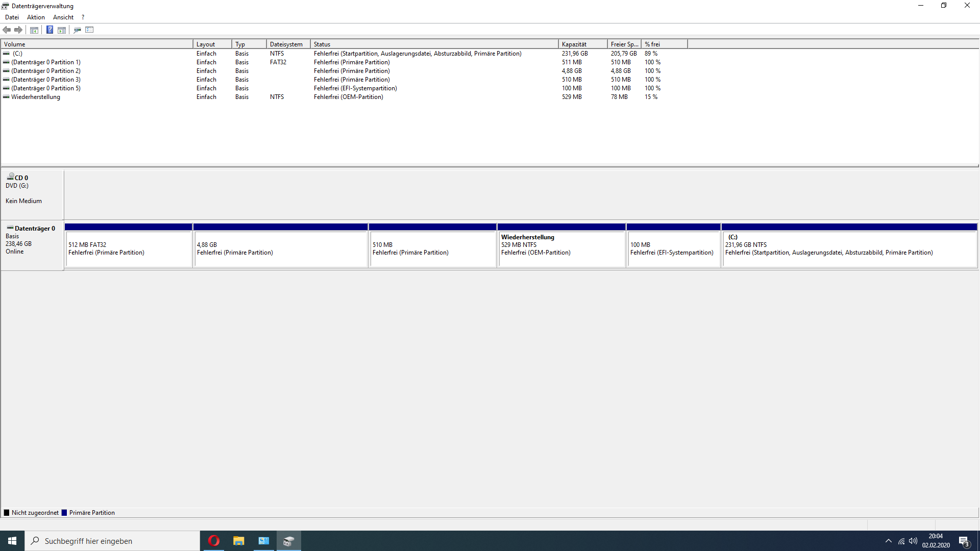Open Help via blue question mark icon

50,30
